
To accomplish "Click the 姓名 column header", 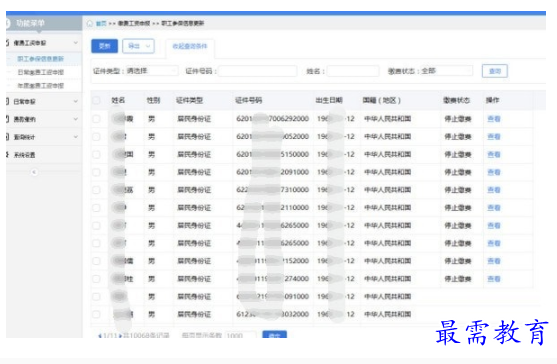I will point(118,100).
